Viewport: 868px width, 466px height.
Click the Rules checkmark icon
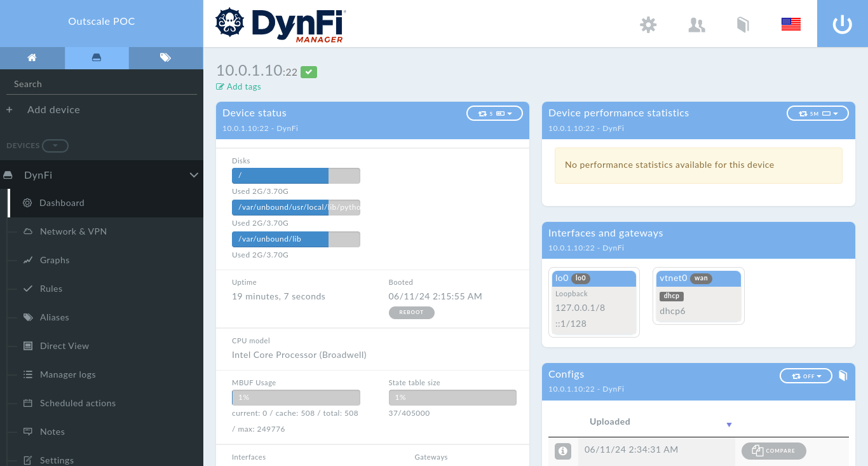(x=27, y=289)
